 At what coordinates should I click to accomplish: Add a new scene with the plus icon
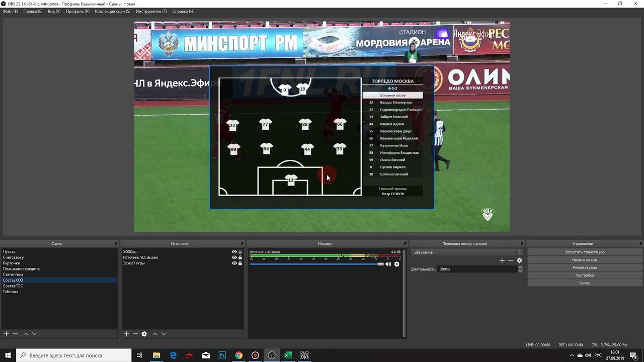[x=7, y=334]
